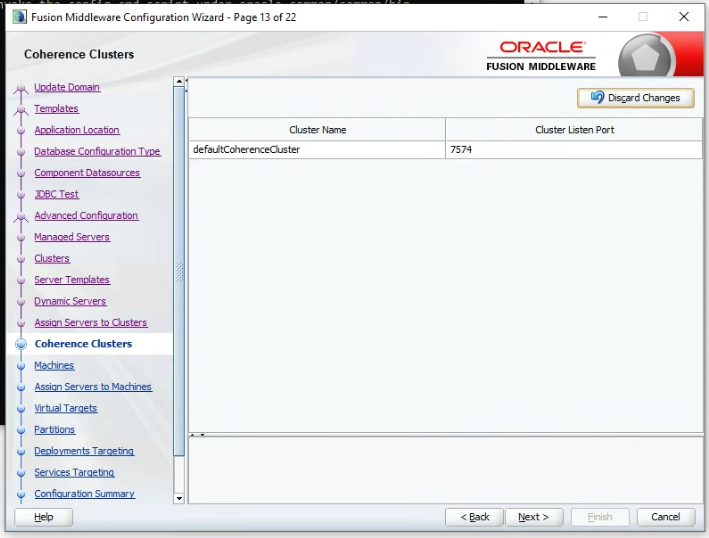Edit the 7574 listen port cell
Screen dimensions: 709x538
574,150
